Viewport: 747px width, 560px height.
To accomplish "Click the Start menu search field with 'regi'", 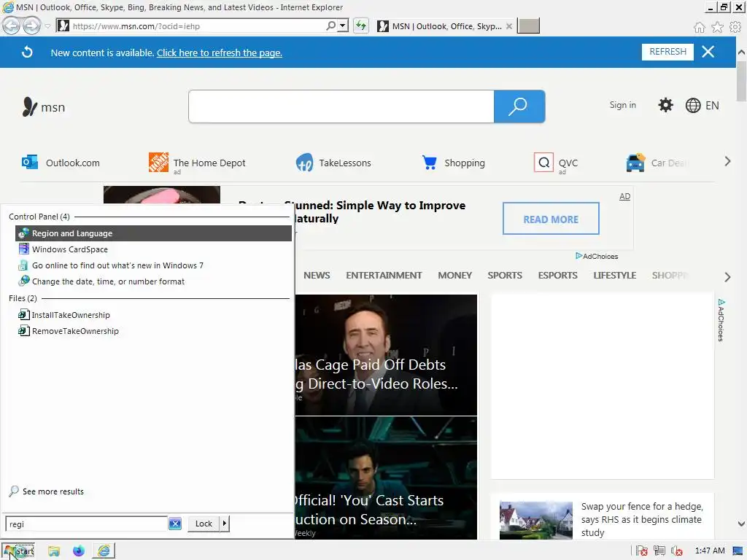I will [x=87, y=524].
